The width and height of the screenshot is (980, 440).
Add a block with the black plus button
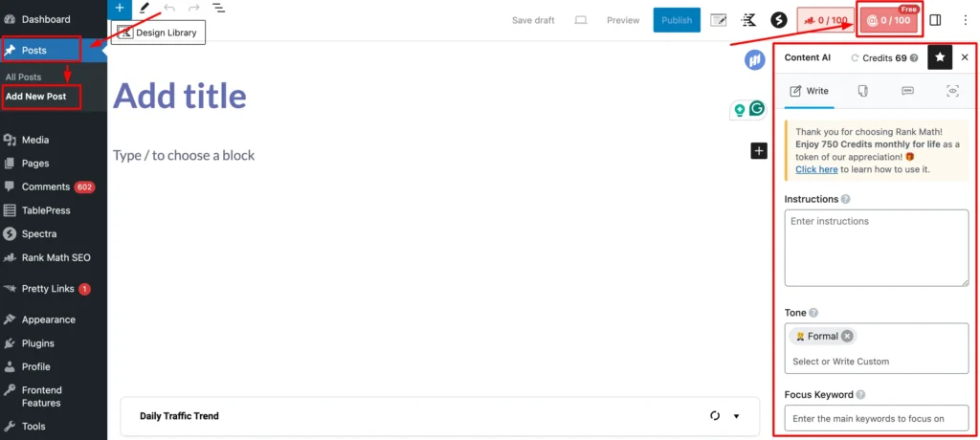tap(759, 150)
